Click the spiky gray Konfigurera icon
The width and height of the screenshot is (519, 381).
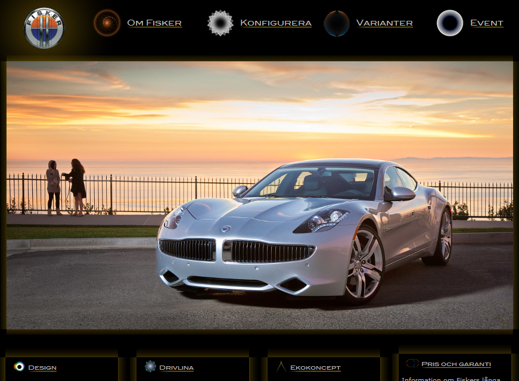(220, 23)
